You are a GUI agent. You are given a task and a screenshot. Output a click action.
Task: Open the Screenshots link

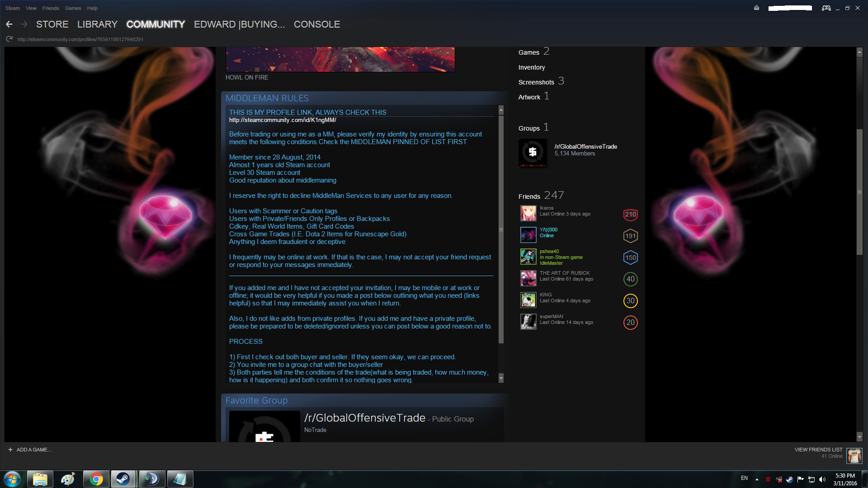[536, 82]
